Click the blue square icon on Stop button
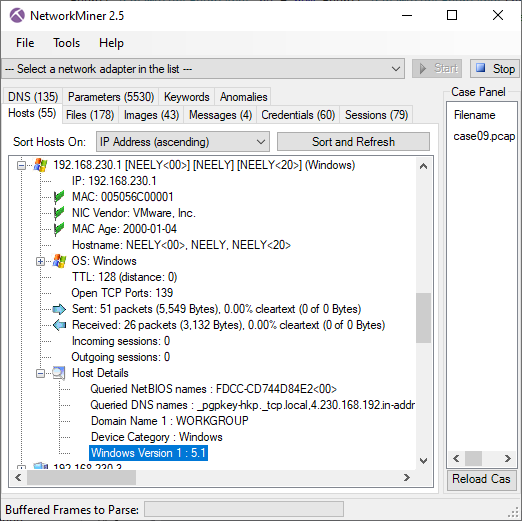 [480, 68]
